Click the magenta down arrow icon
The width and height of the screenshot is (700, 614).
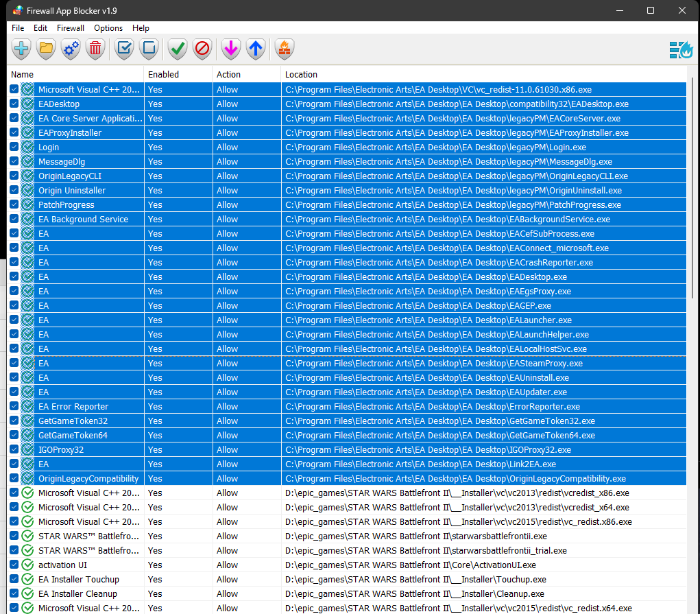pyautogui.click(x=231, y=49)
